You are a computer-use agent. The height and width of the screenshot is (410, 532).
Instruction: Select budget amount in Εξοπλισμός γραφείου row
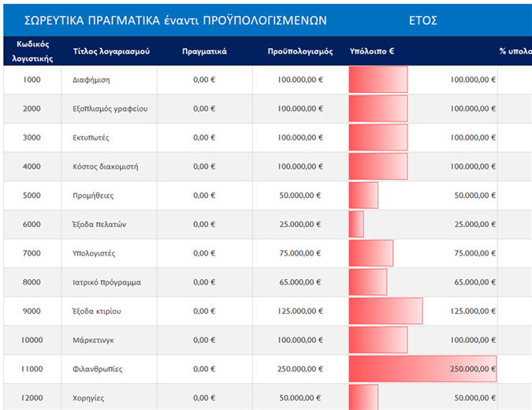click(300, 109)
